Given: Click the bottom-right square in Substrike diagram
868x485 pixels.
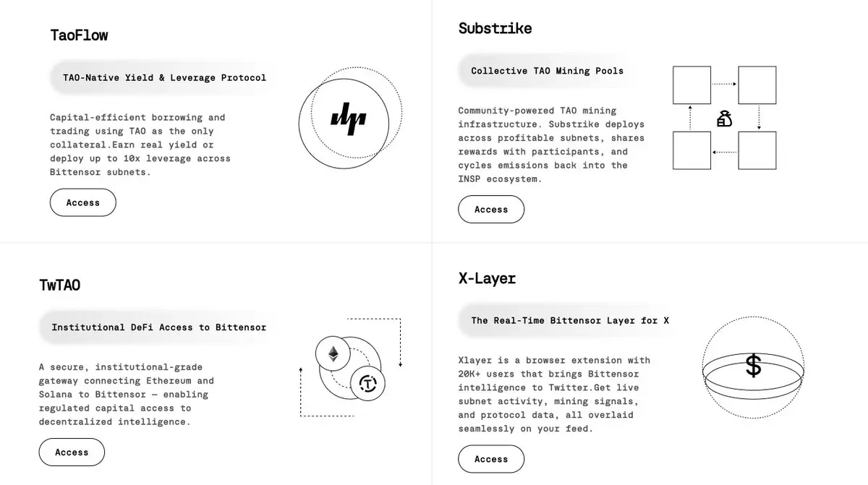Looking at the screenshot, I should (757, 150).
